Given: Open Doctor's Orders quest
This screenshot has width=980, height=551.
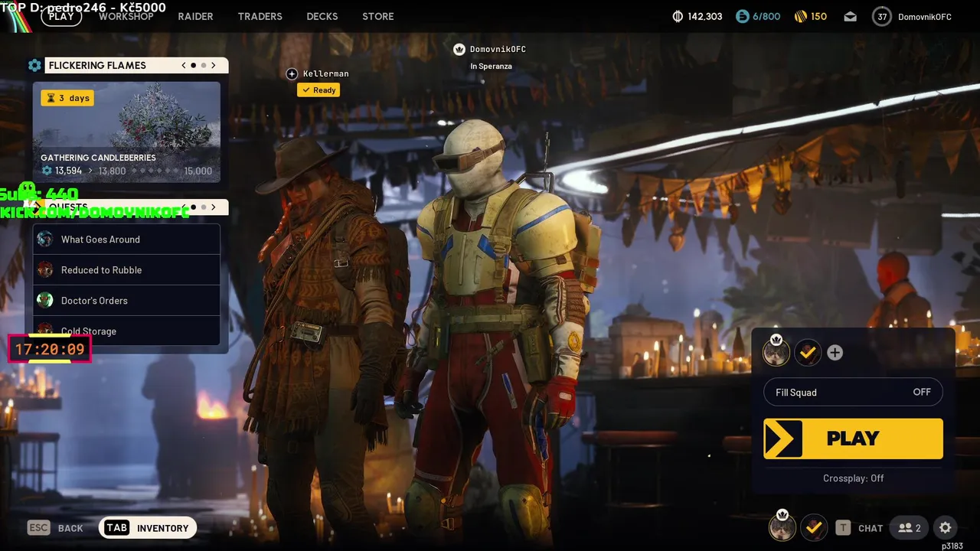Looking at the screenshot, I should point(126,301).
